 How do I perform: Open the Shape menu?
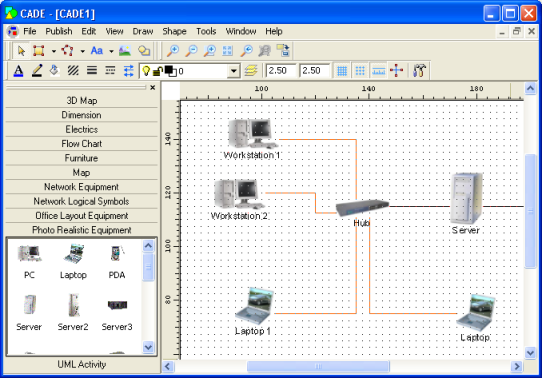point(174,31)
